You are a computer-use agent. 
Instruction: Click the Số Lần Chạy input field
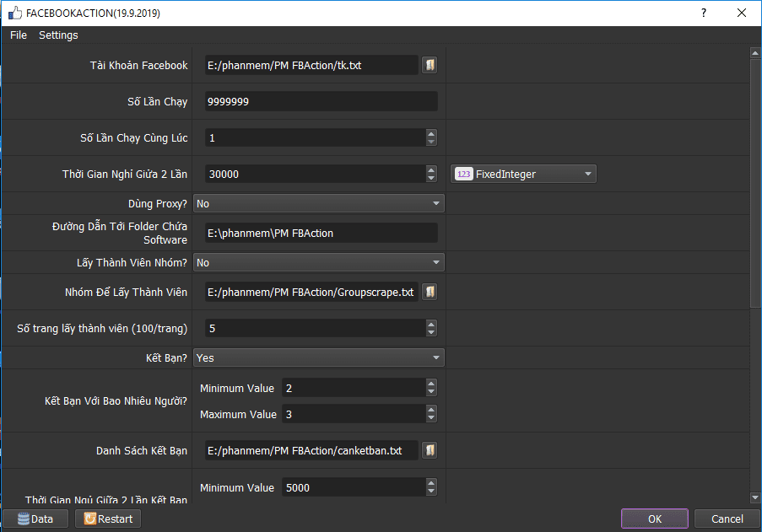pos(321,101)
